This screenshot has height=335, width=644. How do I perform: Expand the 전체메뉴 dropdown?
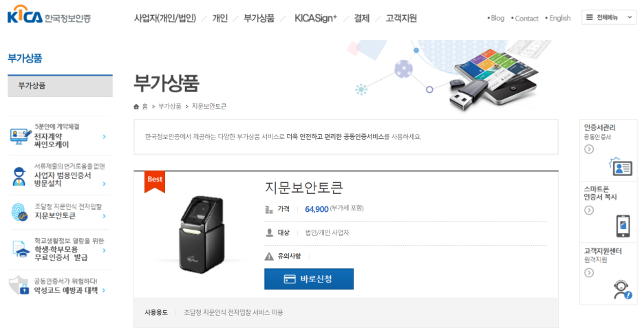(609, 17)
